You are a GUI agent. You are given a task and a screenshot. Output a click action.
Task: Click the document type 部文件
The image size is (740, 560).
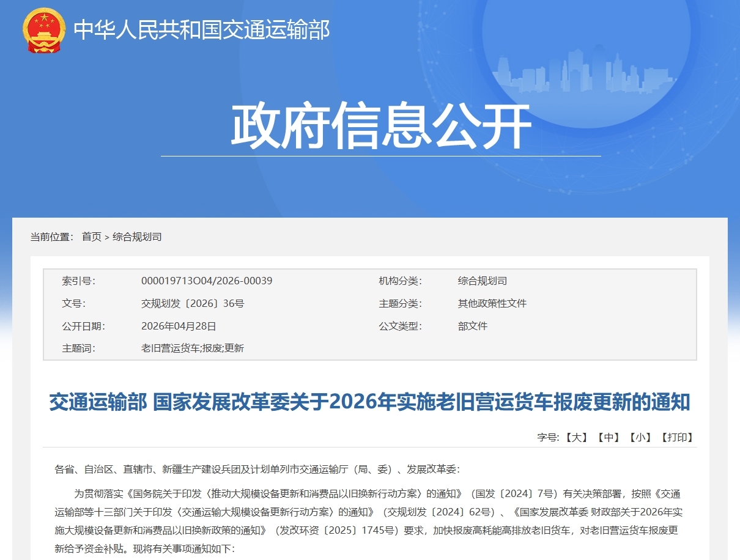pos(473,326)
